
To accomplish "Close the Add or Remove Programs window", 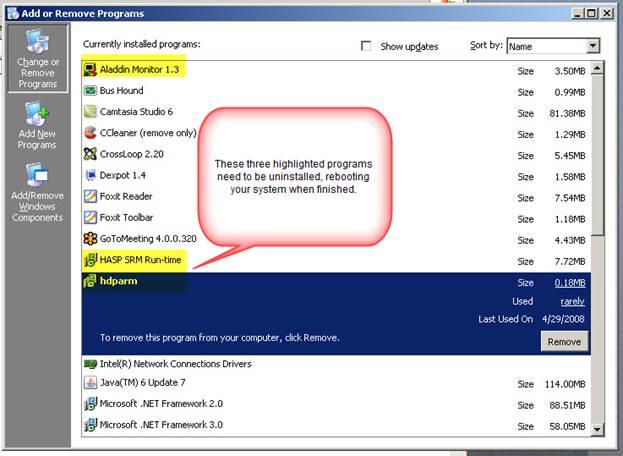I will coord(607,14).
